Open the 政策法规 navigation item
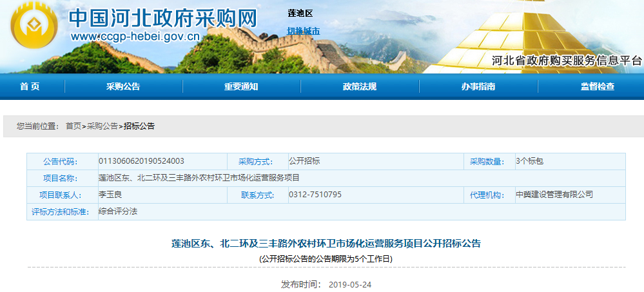The width and height of the screenshot is (644, 292). (360, 87)
